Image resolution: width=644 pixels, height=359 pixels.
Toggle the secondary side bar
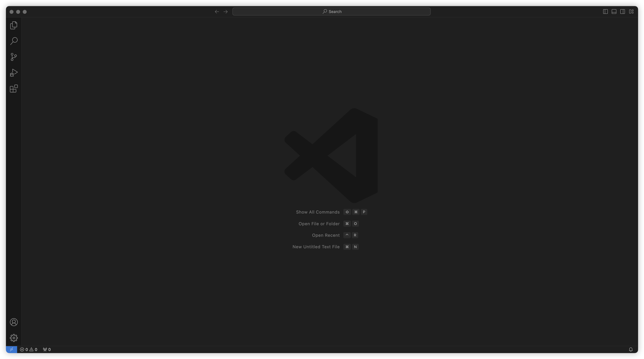622,12
